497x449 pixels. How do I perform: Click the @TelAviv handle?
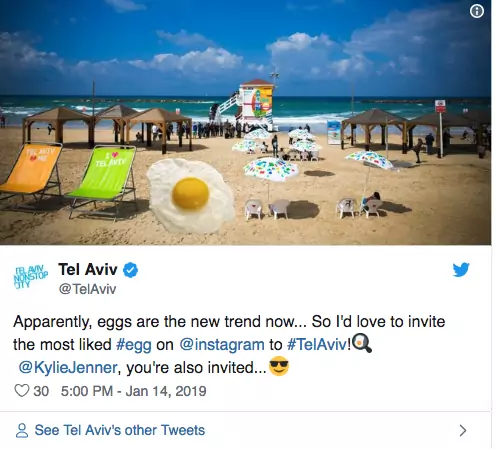[x=87, y=289]
